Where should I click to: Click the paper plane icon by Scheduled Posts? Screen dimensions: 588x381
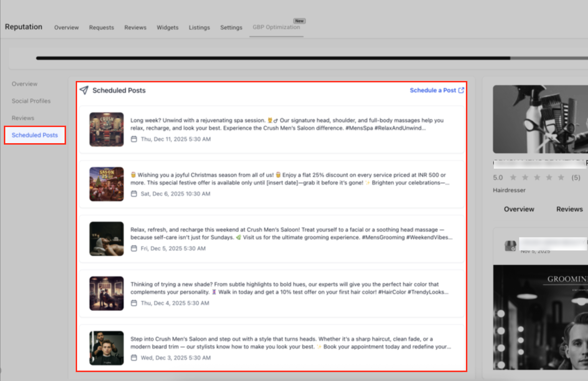[x=84, y=90]
